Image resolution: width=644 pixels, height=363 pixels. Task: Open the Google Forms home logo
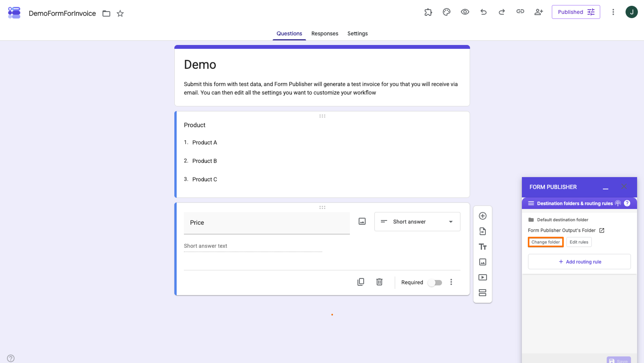[x=14, y=13]
